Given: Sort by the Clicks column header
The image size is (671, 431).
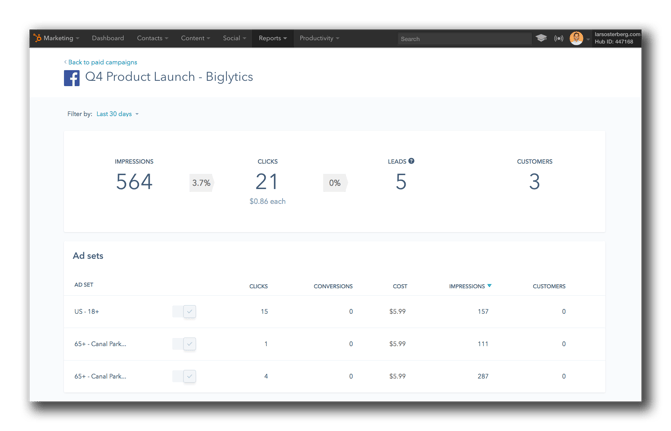Looking at the screenshot, I should point(258,286).
